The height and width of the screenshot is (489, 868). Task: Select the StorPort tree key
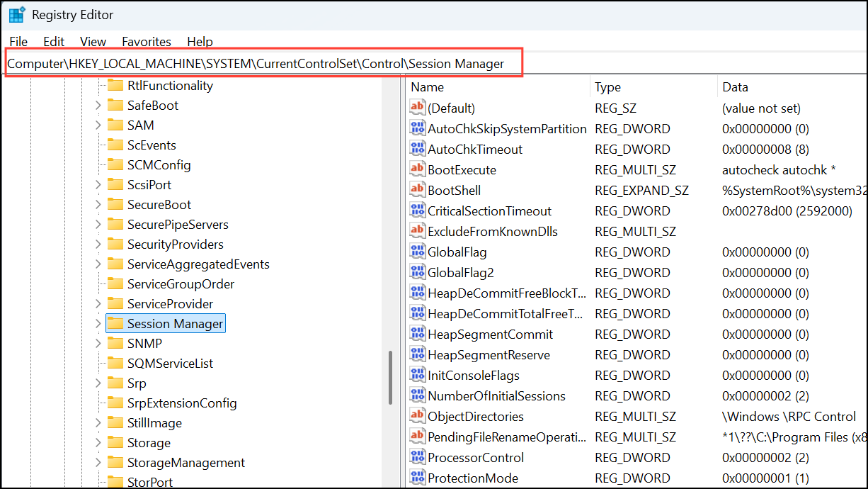[150, 483]
